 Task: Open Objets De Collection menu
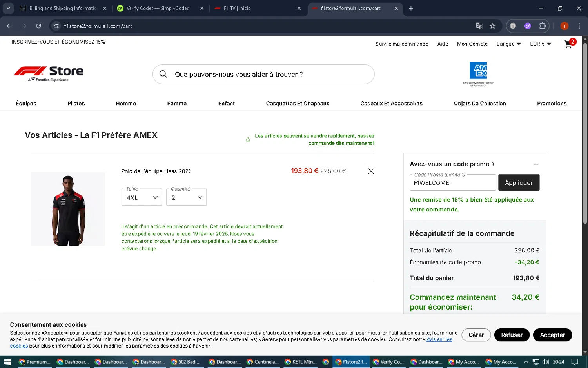pos(480,103)
